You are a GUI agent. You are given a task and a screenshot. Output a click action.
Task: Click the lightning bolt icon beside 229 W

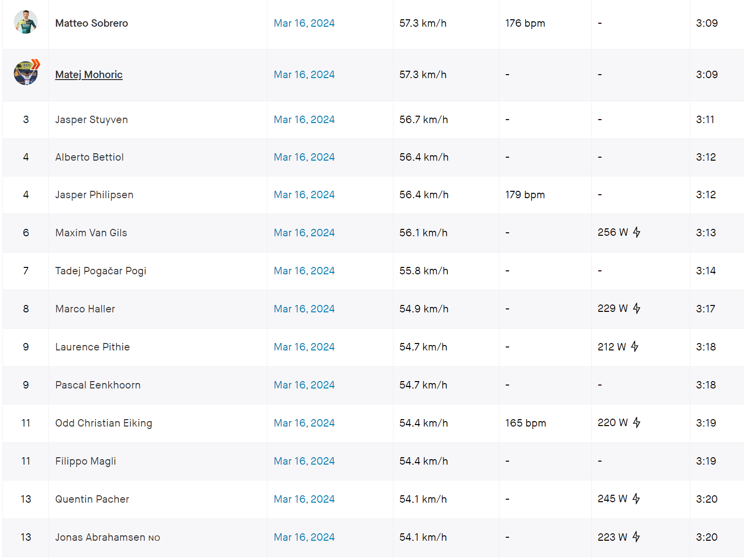[x=637, y=308]
